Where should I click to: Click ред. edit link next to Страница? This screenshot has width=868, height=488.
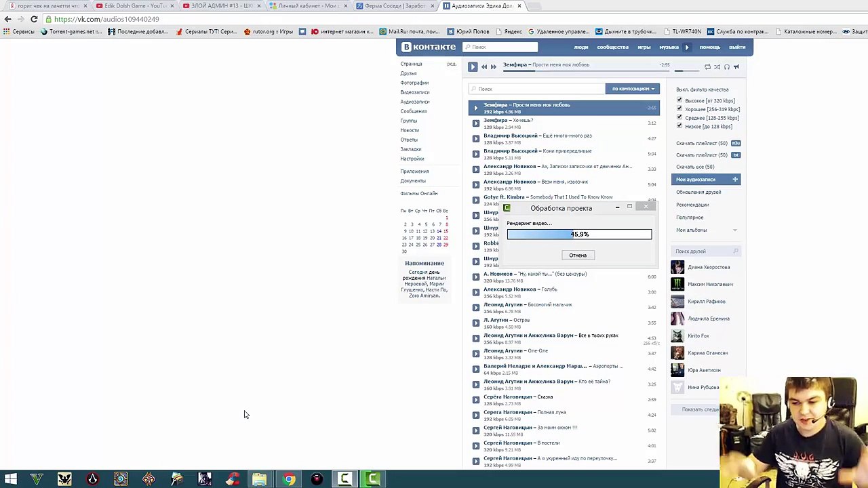452,64
